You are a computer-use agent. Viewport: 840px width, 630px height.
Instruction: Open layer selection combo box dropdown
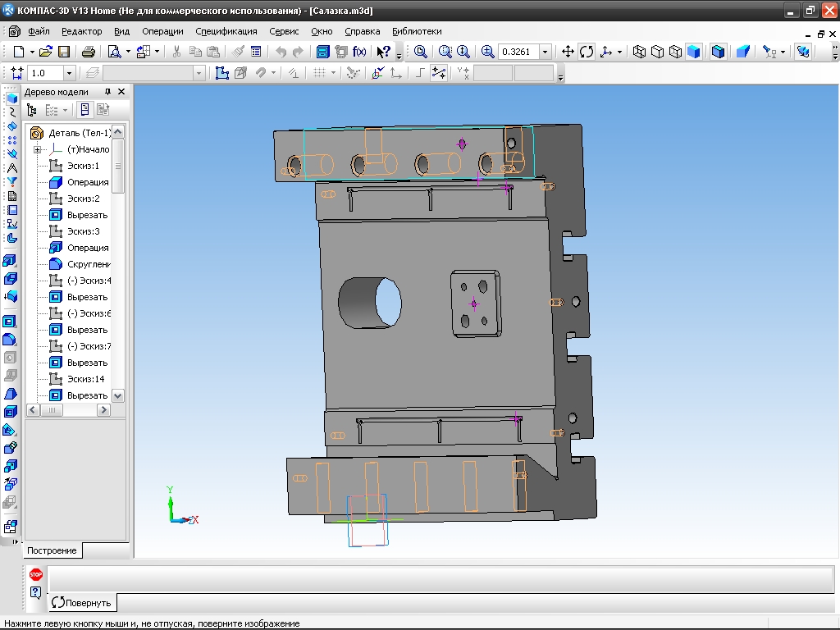pyautogui.click(x=199, y=73)
